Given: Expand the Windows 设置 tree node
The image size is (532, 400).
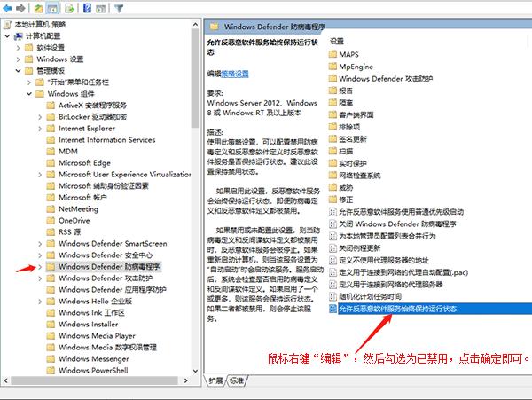Looking at the screenshot, I should point(18,59).
